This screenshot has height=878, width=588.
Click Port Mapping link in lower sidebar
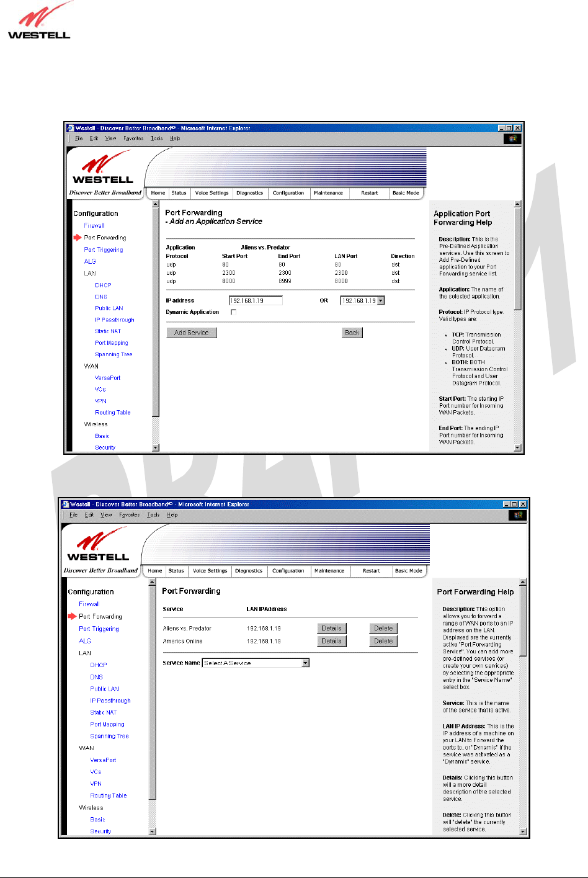point(107,724)
